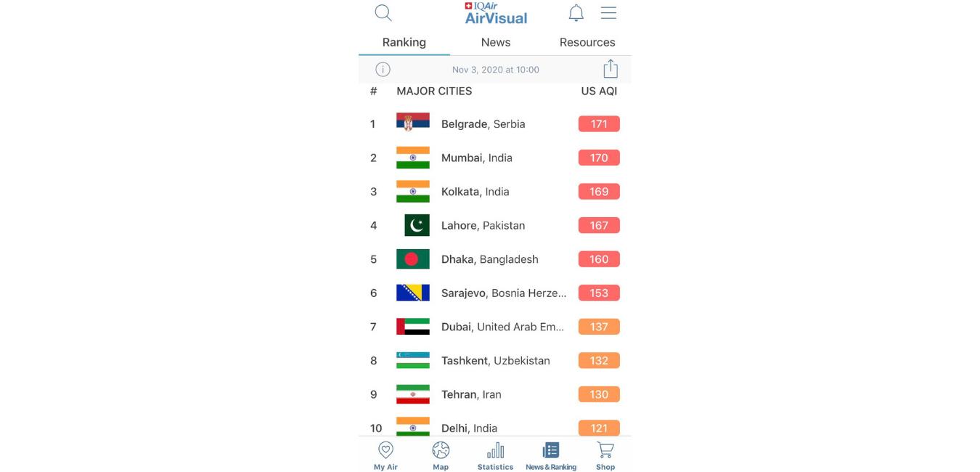Click the AirVisual logo
Viewport: 980px width, 472px height.
[496, 13]
